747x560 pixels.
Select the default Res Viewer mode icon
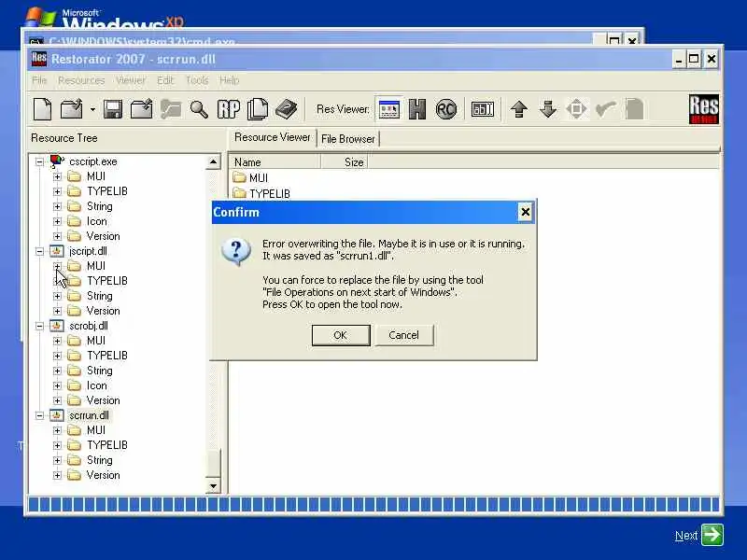point(389,109)
